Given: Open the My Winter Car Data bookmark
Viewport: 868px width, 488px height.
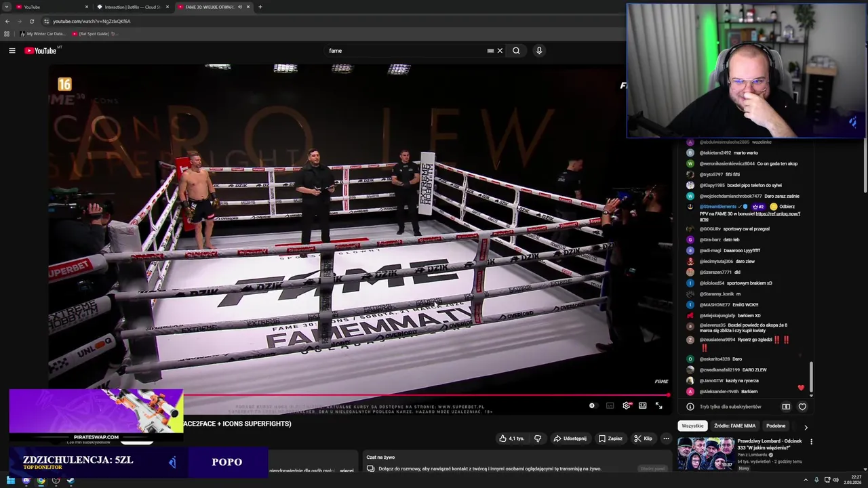Looking at the screenshot, I should point(43,34).
